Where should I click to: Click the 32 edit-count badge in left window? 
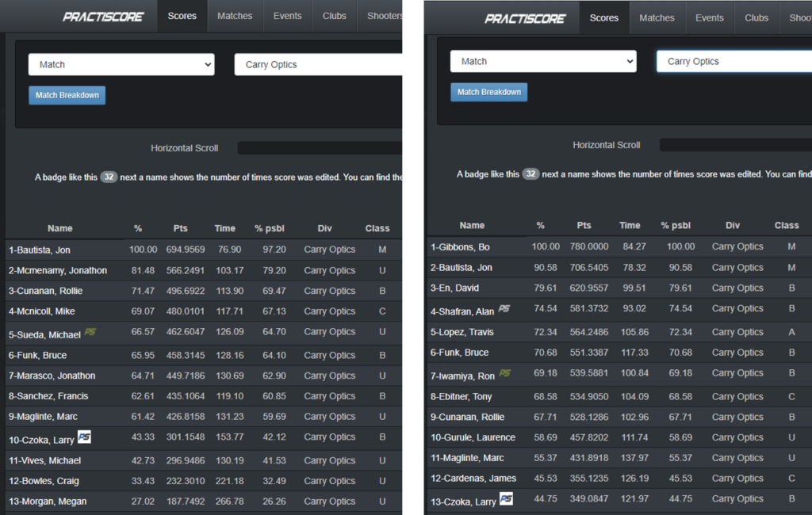coord(109,177)
